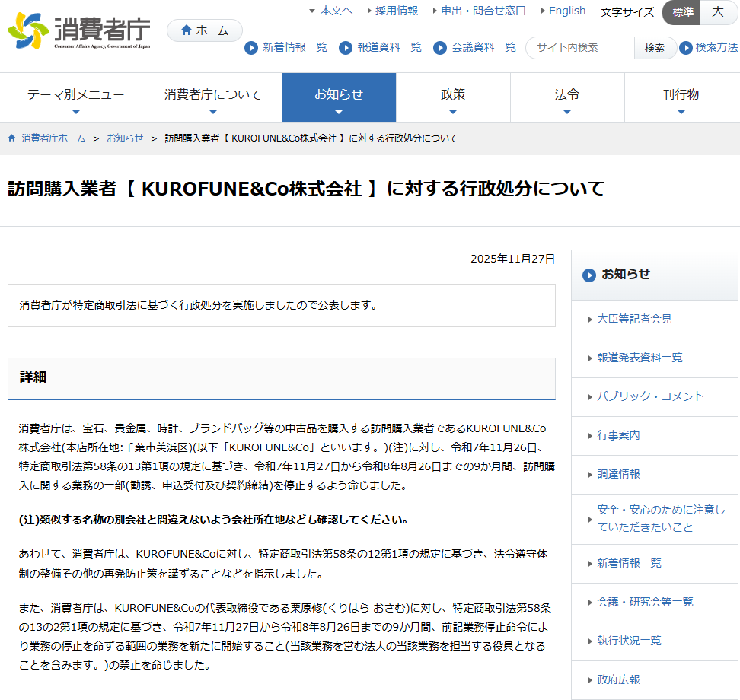740x700 pixels.
Task: Expand the 消費者庁について menu
Action: coord(213,97)
